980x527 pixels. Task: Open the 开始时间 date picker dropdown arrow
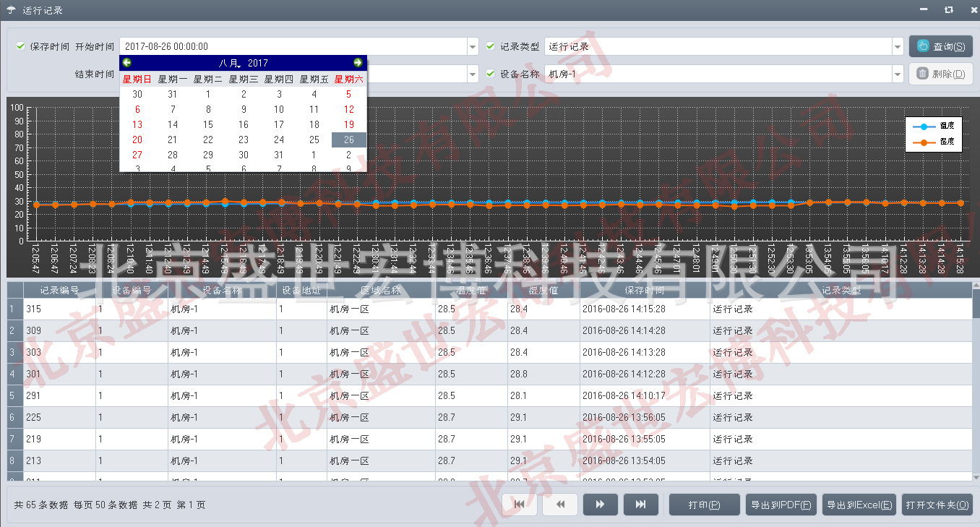473,46
